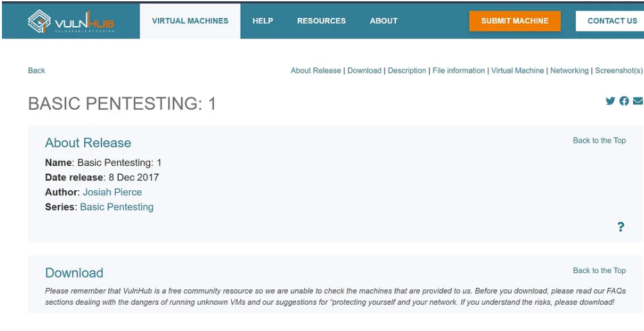Click Back to the Top in Download section
The width and height of the screenshot is (644, 331).
click(599, 271)
